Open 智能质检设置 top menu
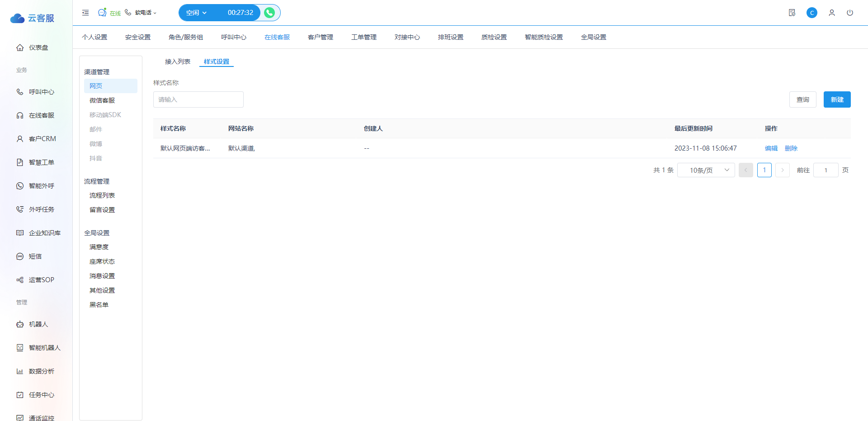This screenshot has width=868, height=421. pyautogui.click(x=544, y=37)
